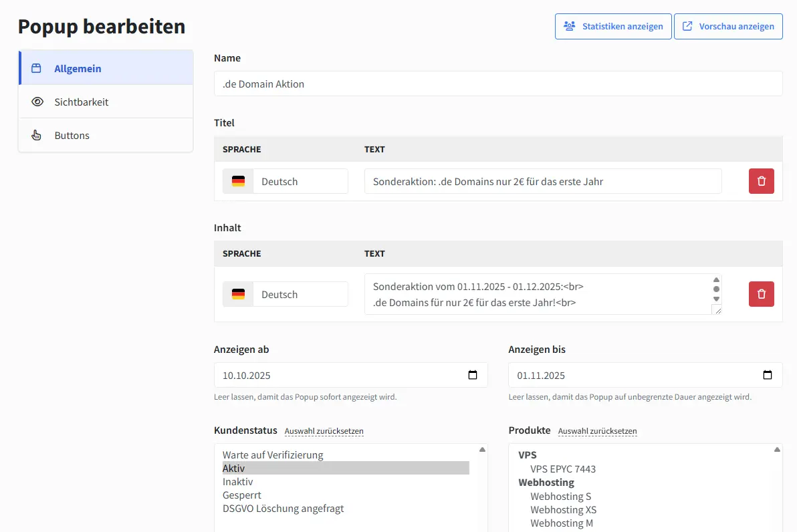Image resolution: width=797 pixels, height=532 pixels.
Task: Open the Anzeigen bis calendar picker
Action: 767,375
